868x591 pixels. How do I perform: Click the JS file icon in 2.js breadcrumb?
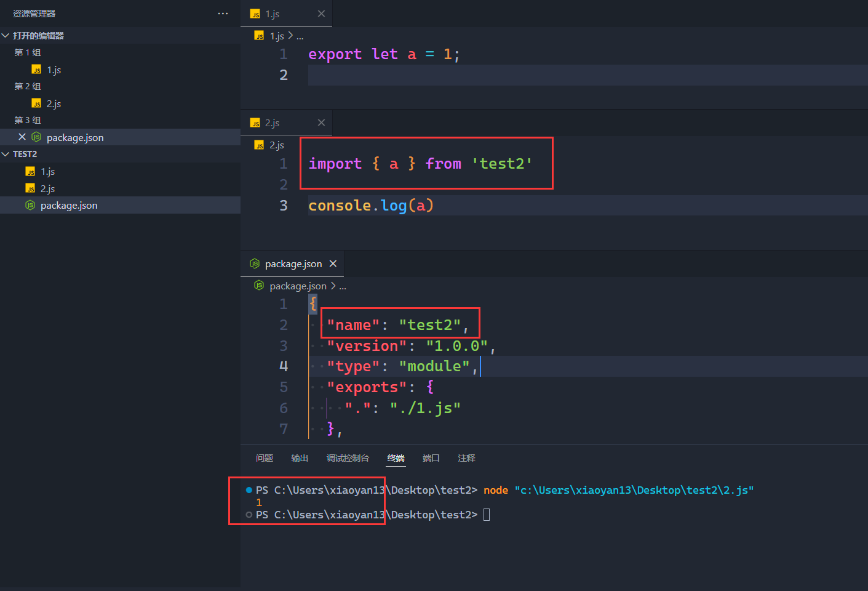pos(259,145)
